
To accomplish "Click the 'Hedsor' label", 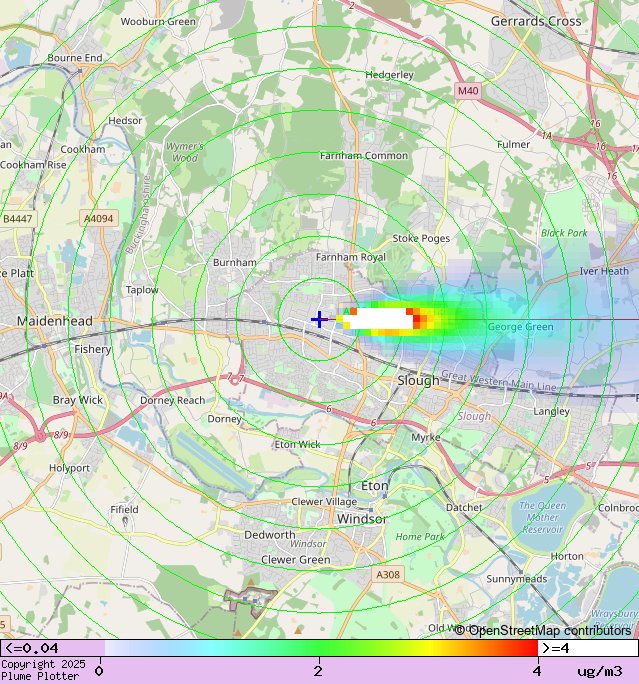I will 125,121.
